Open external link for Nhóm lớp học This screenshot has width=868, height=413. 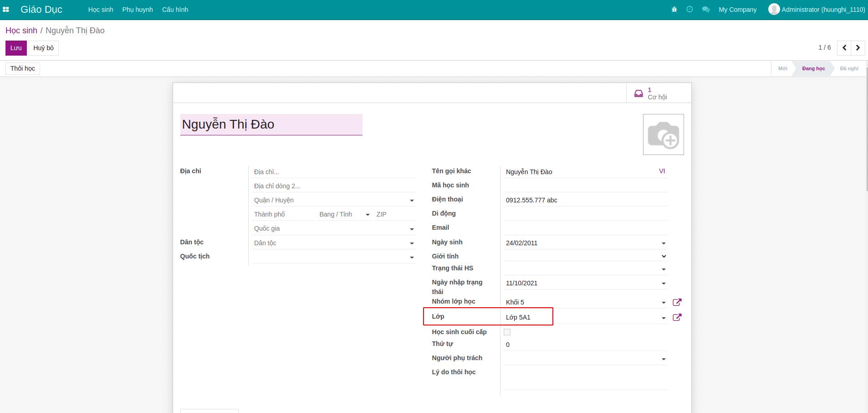(x=677, y=302)
